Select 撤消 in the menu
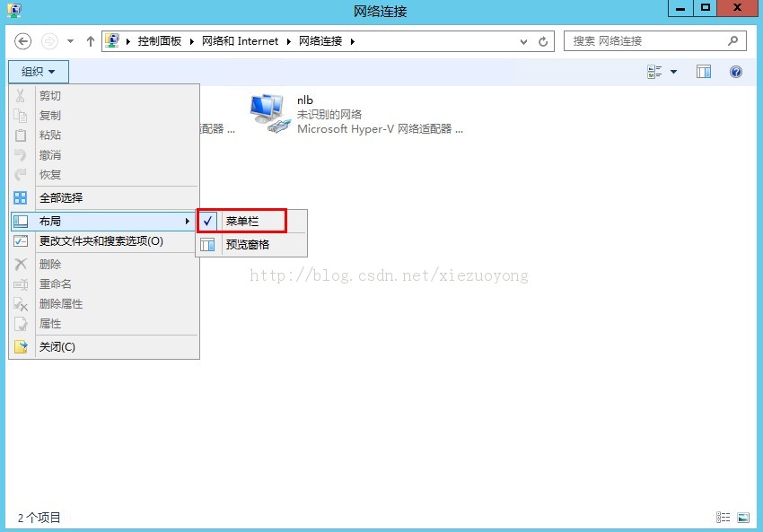The width and height of the screenshot is (763, 532). (x=104, y=155)
